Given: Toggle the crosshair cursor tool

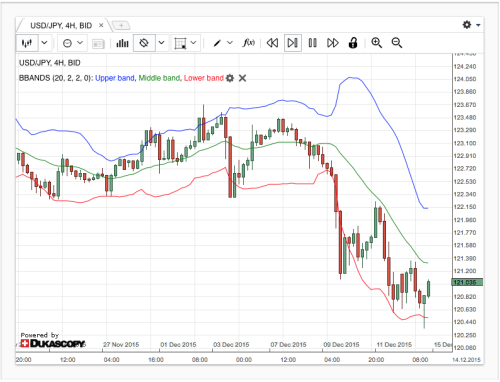Looking at the screenshot, I should pos(144,43).
